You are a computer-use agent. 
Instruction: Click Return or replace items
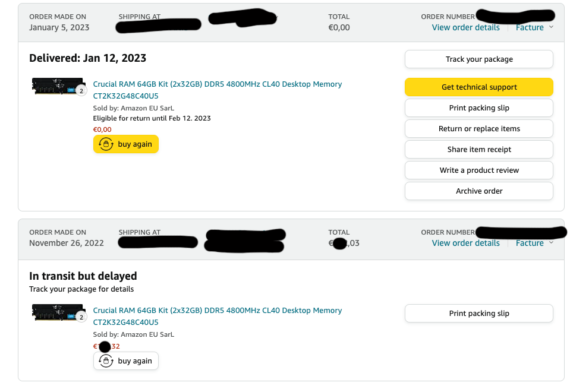pyautogui.click(x=479, y=129)
